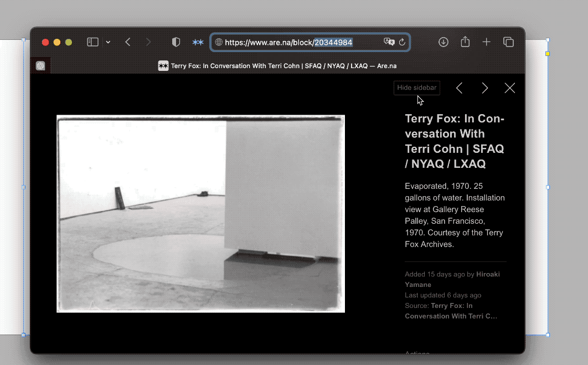The width and height of the screenshot is (588, 365).
Task: Show downloads with the download arrow icon
Action: pos(443,42)
